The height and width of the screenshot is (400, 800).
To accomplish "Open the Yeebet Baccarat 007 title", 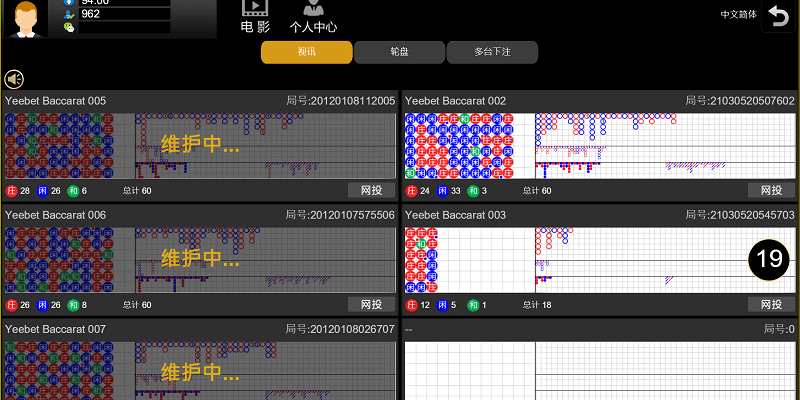I will (x=56, y=330).
